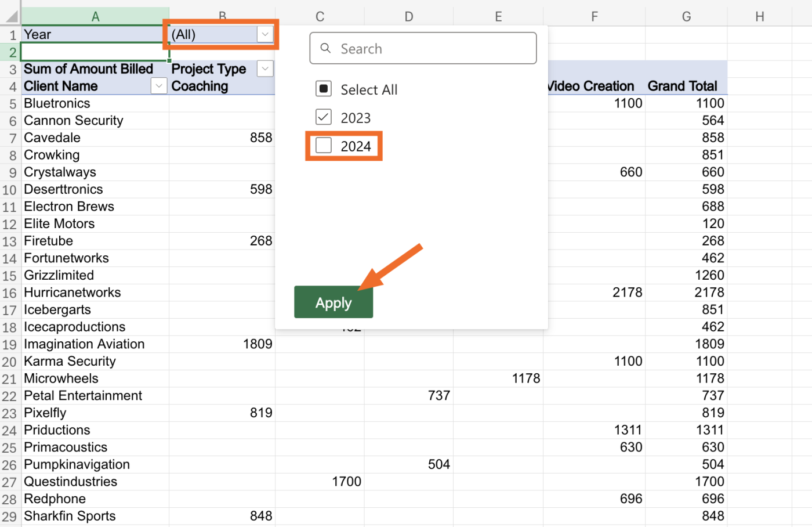812x527 pixels.
Task: Click the magnifier icon in the search box
Action: 326,48
